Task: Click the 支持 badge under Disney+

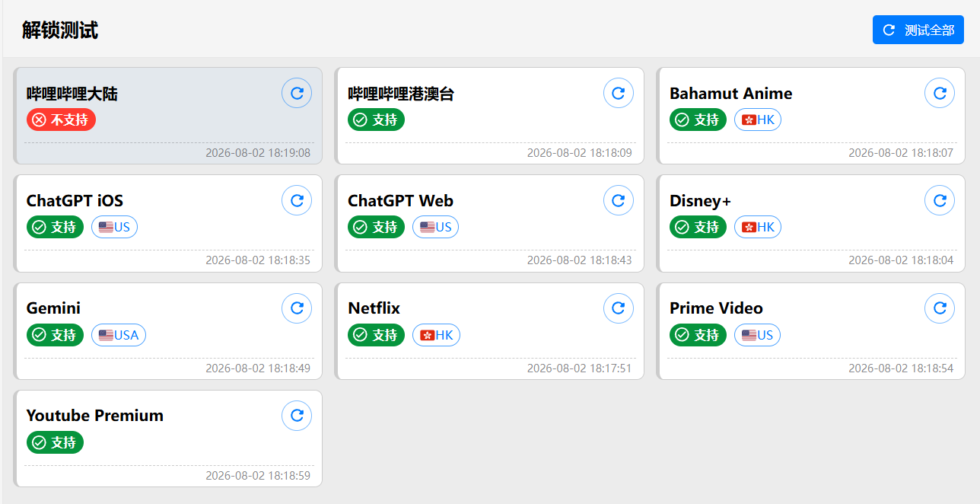Action: [x=698, y=227]
